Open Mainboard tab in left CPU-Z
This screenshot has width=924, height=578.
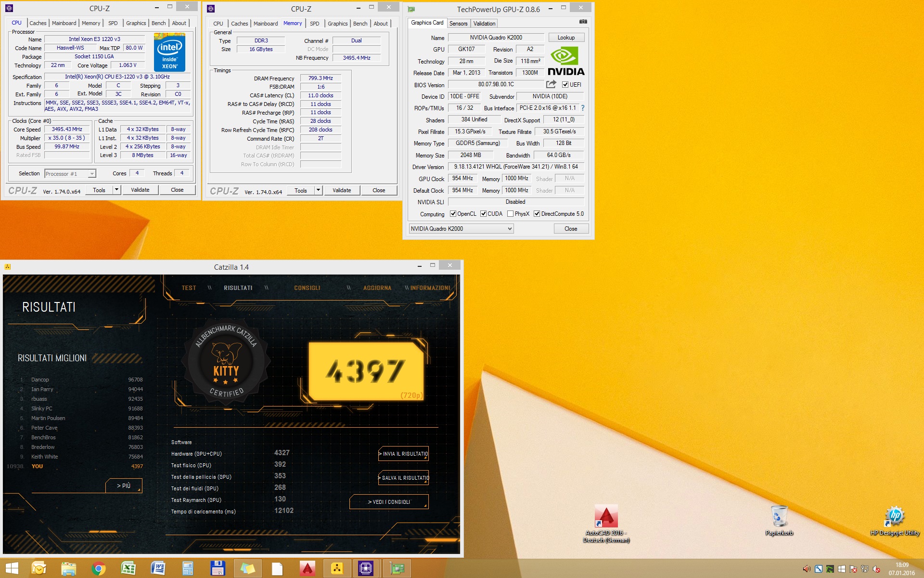coord(64,23)
